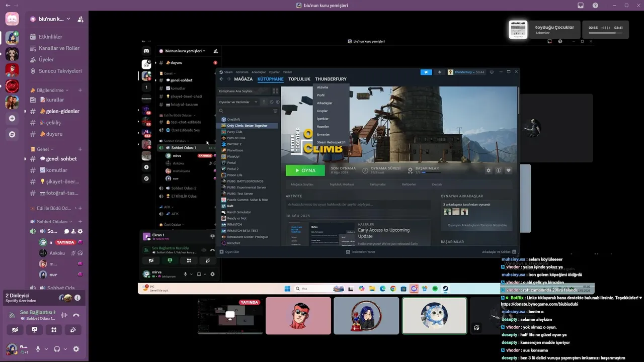The height and width of the screenshot is (362, 644).
Task: Switch to TOPLULUK tab in Steam
Action: 299,79
